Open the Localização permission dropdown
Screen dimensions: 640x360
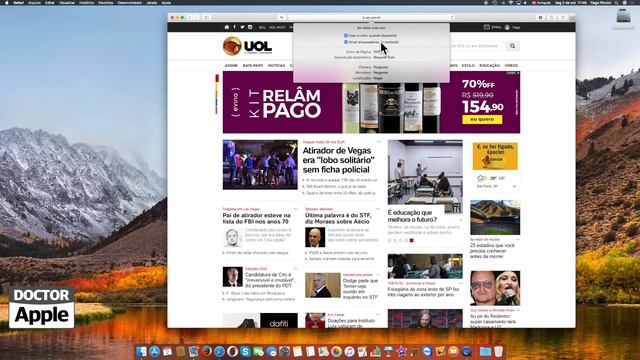(x=378, y=78)
